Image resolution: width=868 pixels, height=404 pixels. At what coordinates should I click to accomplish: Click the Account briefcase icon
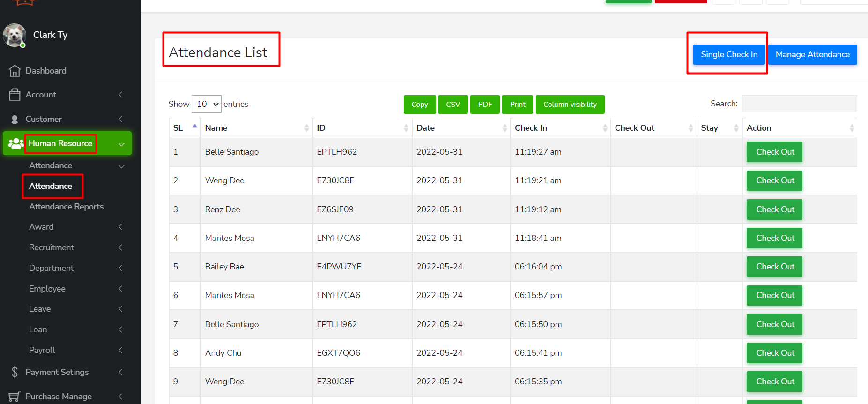click(x=15, y=95)
